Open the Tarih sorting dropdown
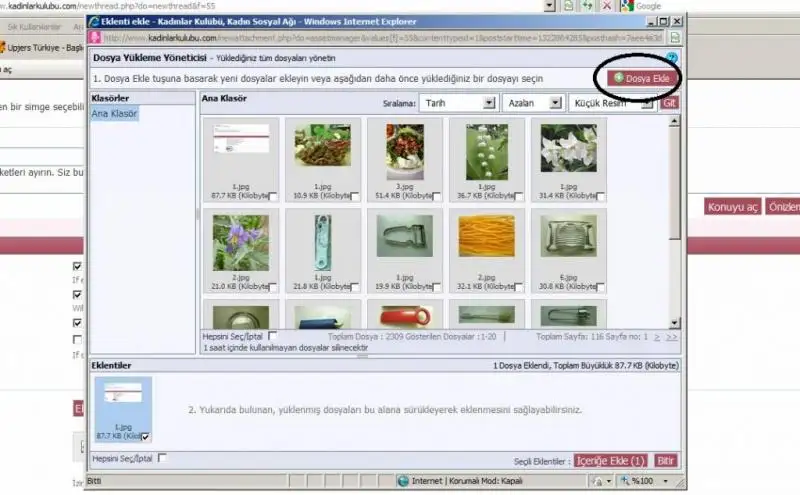The width and height of the screenshot is (800, 495). 458,102
